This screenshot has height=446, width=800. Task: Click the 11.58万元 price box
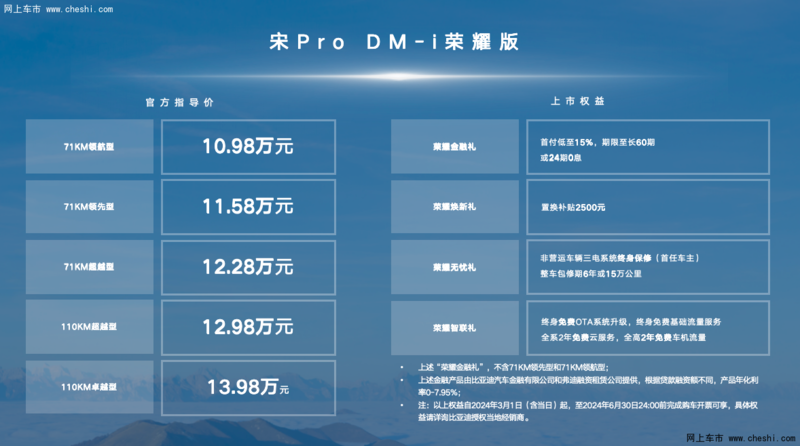click(248, 207)
